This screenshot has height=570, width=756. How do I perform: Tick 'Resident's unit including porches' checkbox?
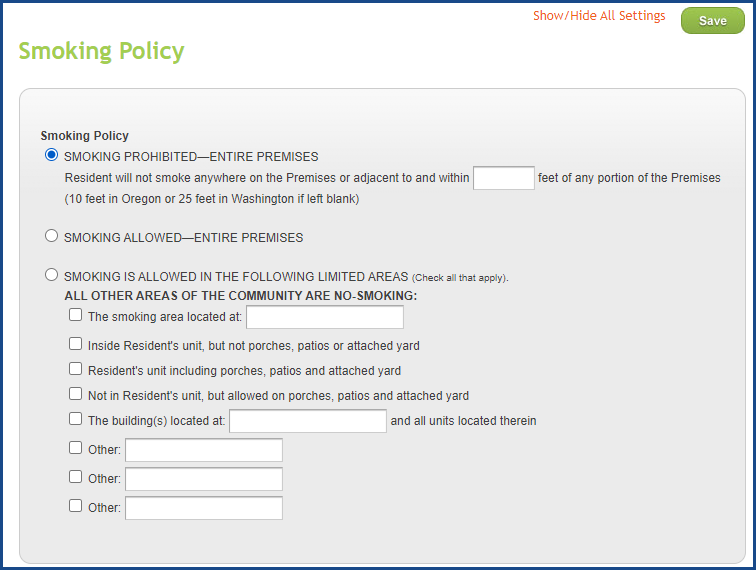pos(75,369)
